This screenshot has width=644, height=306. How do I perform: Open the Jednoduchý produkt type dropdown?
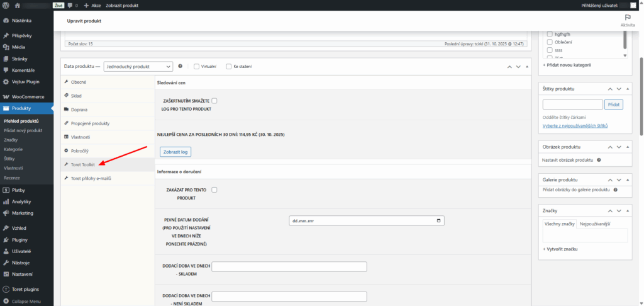tap(138, 67)
